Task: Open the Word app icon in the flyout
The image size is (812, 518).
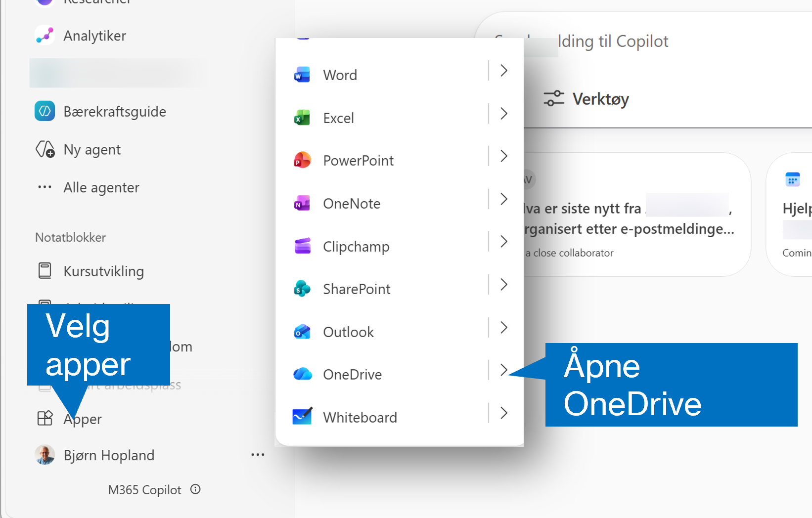Action: point(302,75)
